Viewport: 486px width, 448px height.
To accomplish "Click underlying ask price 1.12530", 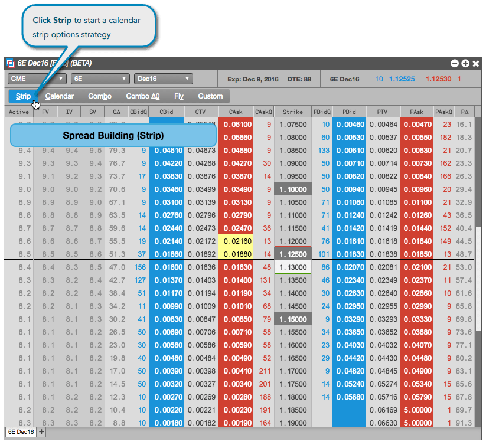I will [438, 79].
